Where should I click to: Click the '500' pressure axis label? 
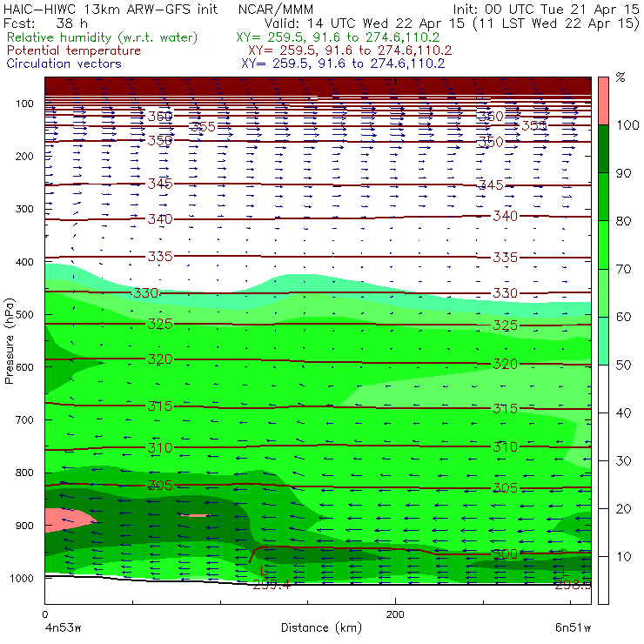pos(24,315)
